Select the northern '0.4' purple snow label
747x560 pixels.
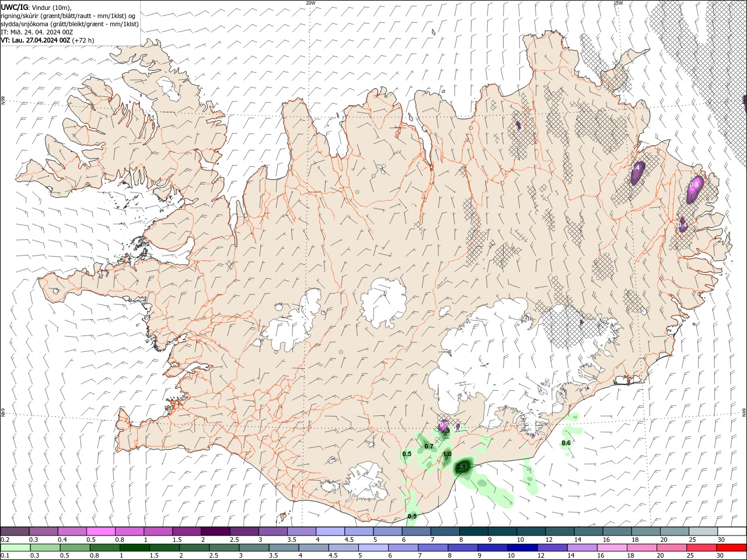tap(636, 167)
